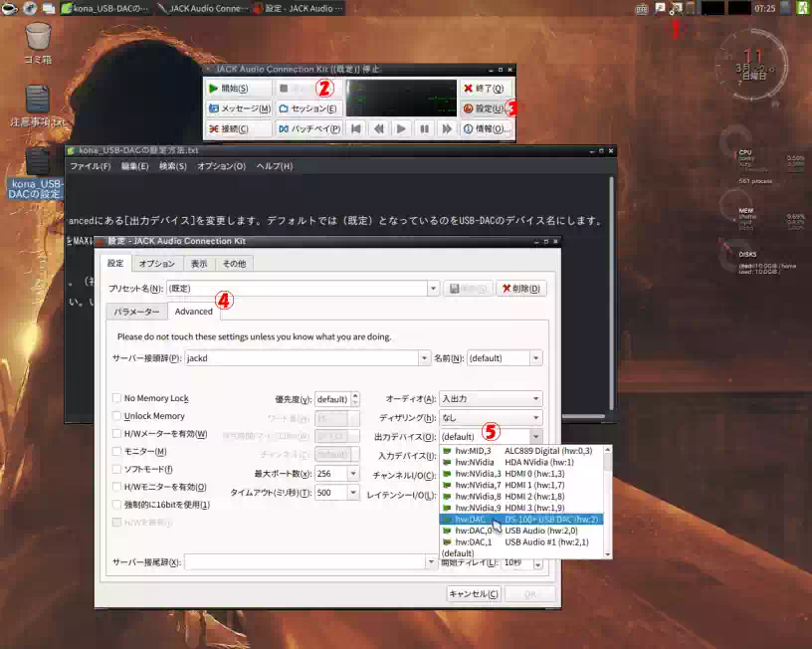Select hw:MID,3 ALC889 Digital device

pyautogui.click(x=521, y=451)
